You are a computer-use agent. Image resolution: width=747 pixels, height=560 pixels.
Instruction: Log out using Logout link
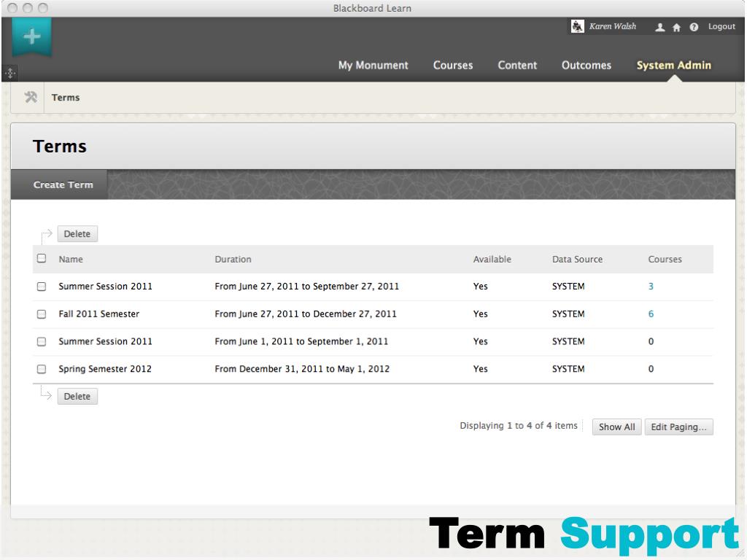[721, 27]
